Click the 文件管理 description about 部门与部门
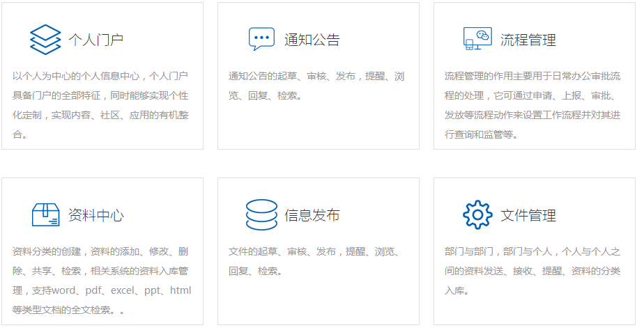 point(532,271)
